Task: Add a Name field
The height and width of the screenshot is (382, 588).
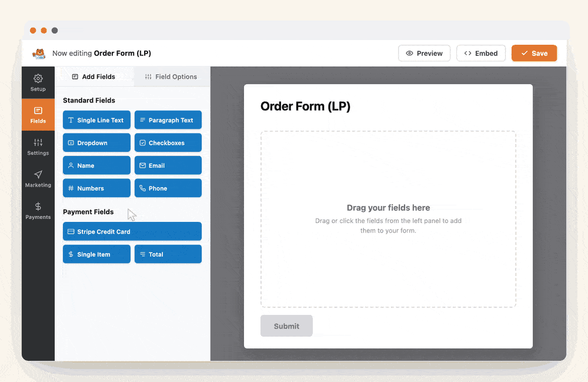Action: 96,165
